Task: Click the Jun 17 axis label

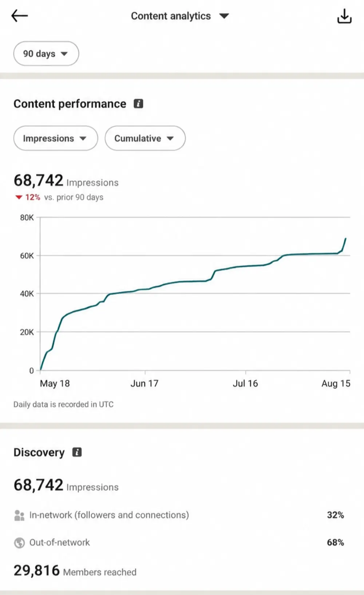Action: 145,384
